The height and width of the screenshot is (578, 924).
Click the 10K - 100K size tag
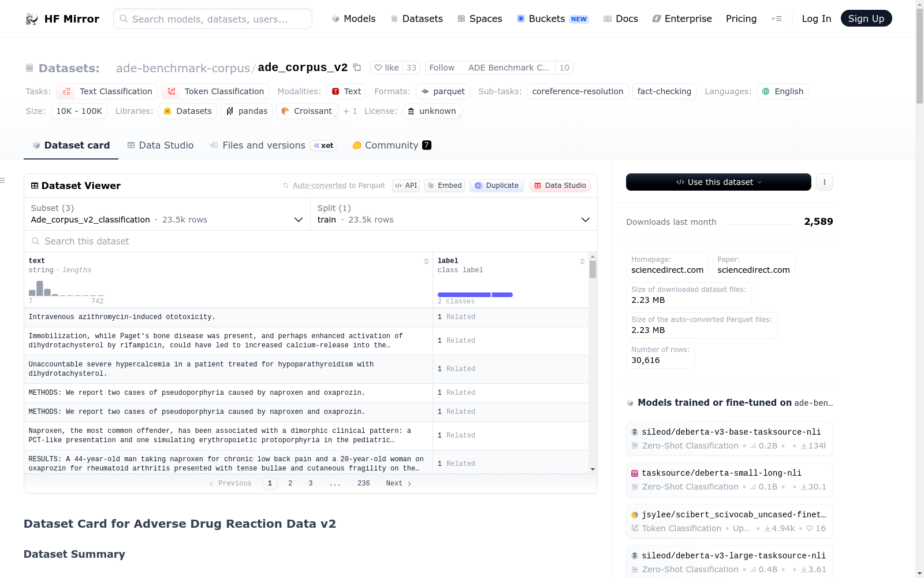tap(79, 111)
